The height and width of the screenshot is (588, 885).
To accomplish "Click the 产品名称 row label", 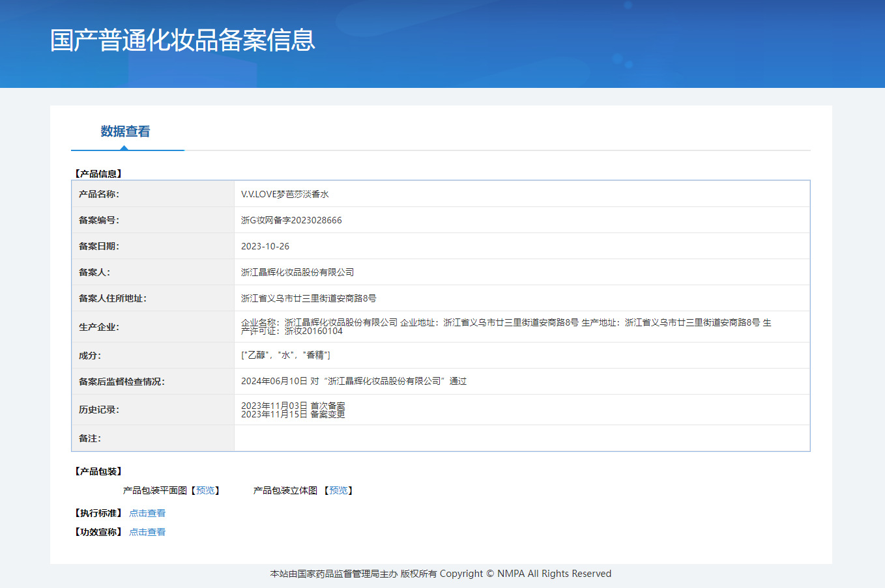I will coord(99,194).
